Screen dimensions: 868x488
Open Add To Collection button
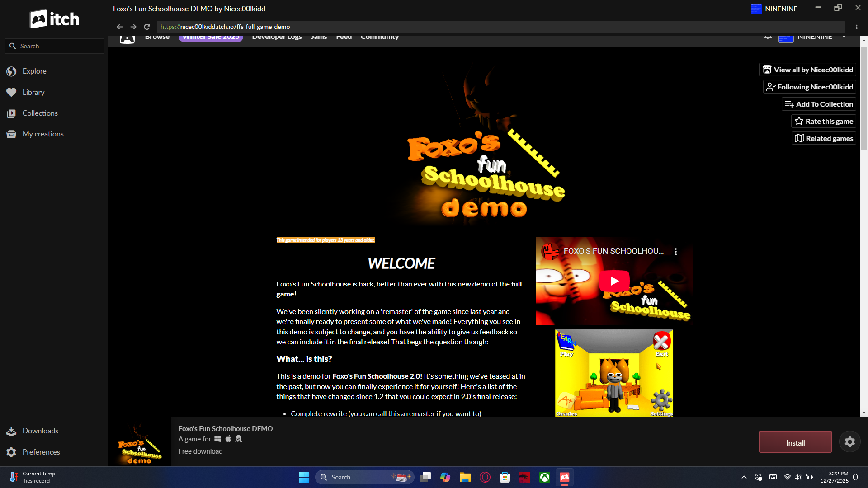(819, 104)
